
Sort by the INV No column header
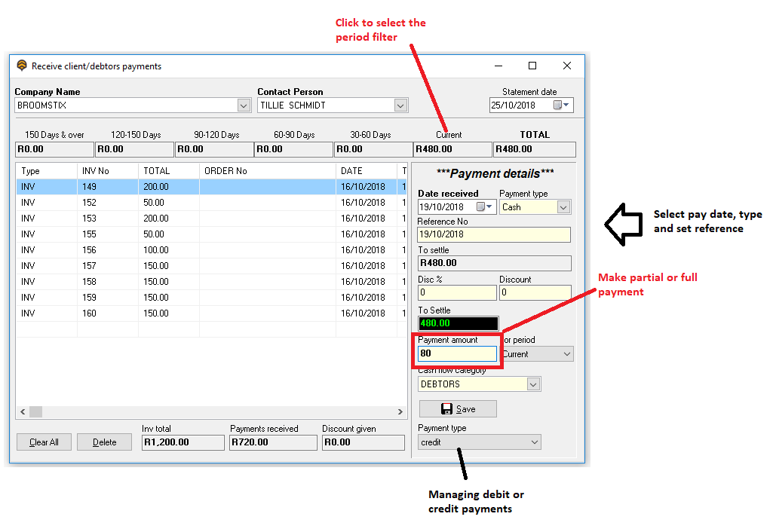pos(108,171)
